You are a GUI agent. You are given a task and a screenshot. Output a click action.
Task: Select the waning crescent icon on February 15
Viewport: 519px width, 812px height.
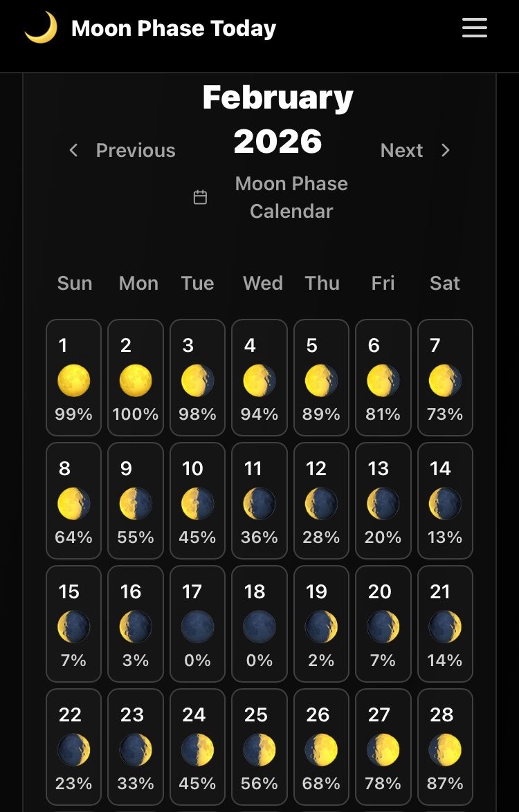(73, 626)
